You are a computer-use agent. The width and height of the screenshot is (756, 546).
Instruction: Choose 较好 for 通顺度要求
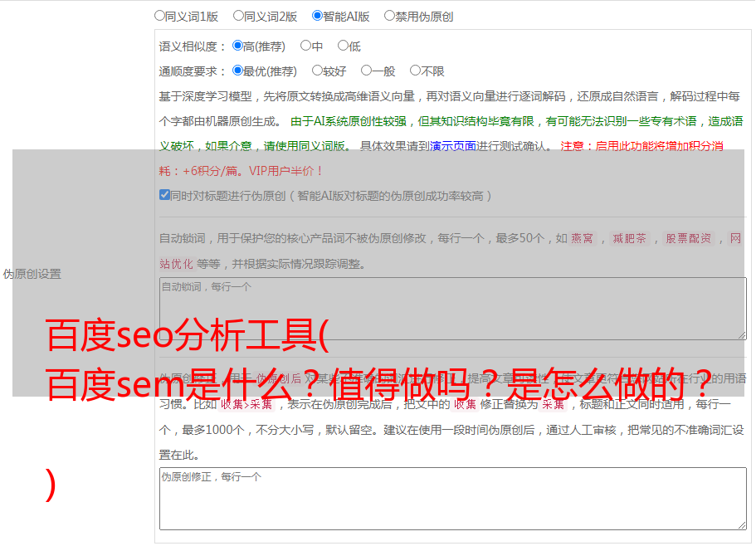[317, 71]
